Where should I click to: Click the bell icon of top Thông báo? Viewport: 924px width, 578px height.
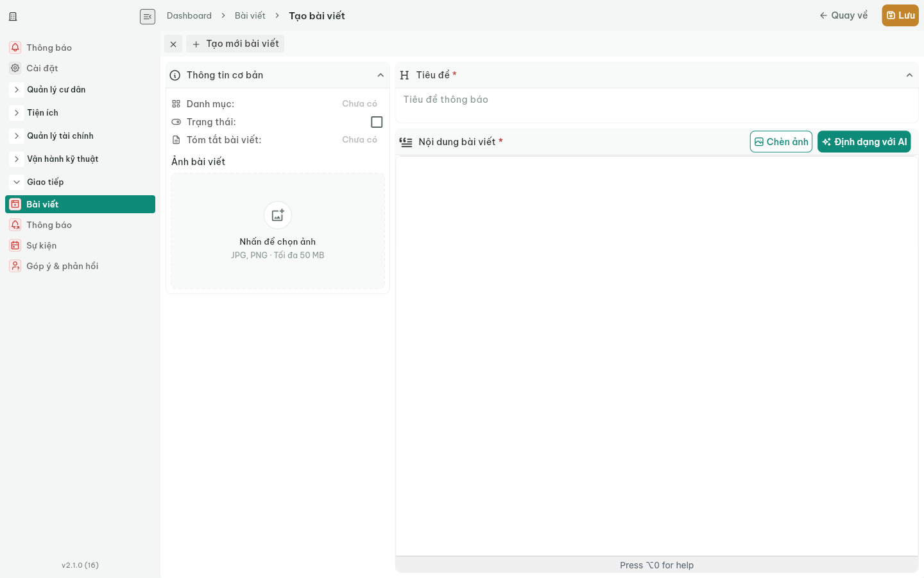click(x=15, y=48)
